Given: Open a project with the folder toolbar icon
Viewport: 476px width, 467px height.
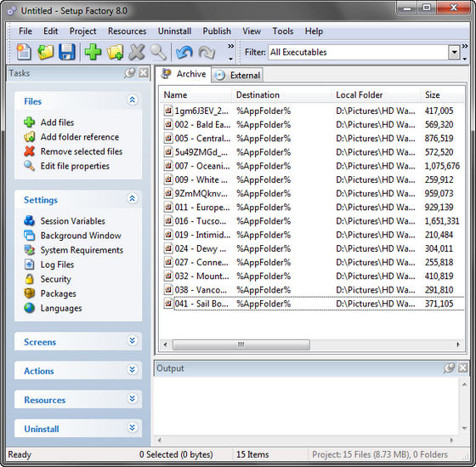Looking at the screenshot, I should (x=46, y=52).
